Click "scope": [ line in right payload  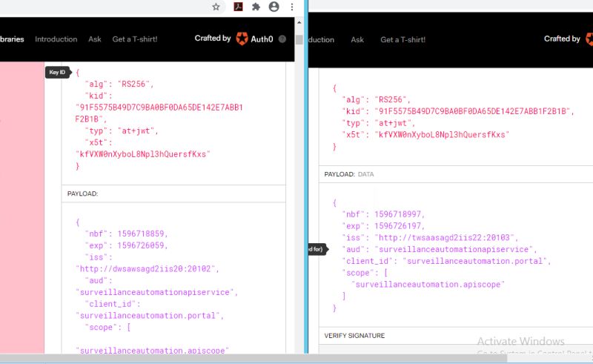tap(365, 273)
